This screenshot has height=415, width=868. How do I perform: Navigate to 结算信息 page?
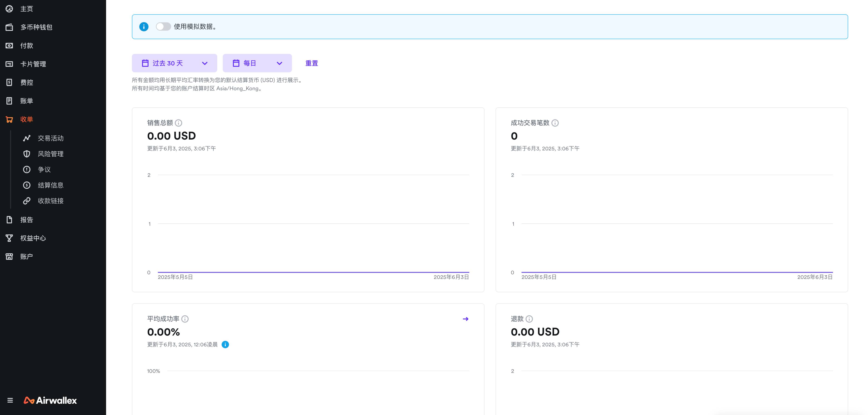coord(51,185)
